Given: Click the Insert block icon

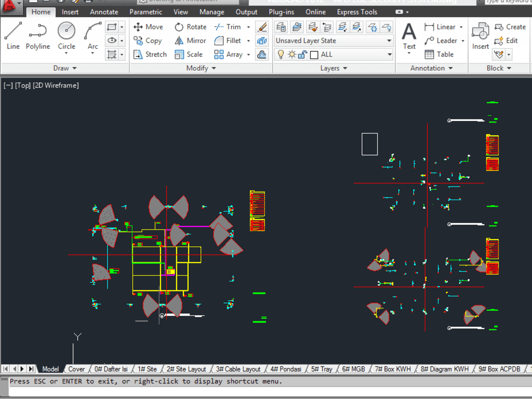Looking at the screenshot, I should pyautogui.click(x=480, y=36).
